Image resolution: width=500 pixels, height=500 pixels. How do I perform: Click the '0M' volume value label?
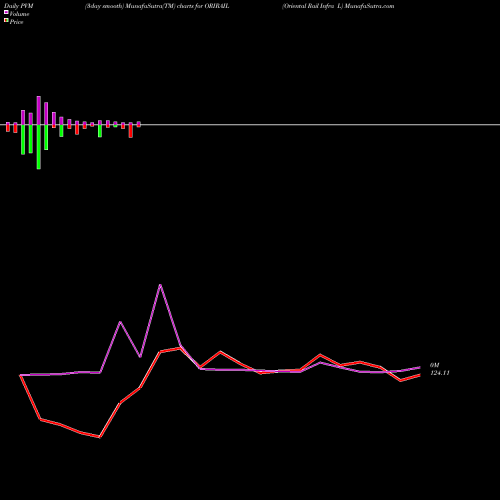[435, 365]
